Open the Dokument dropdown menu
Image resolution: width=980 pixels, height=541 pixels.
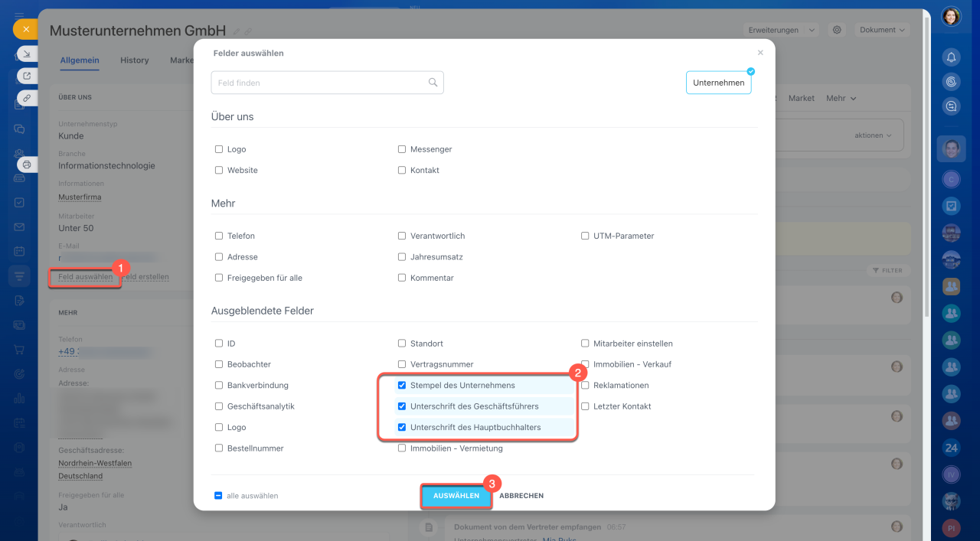(882, 30)
